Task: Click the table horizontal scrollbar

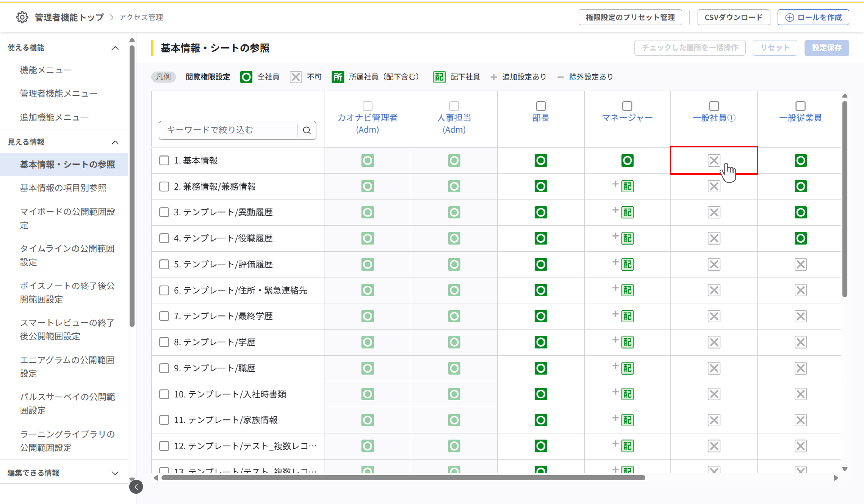Action: 403,478
